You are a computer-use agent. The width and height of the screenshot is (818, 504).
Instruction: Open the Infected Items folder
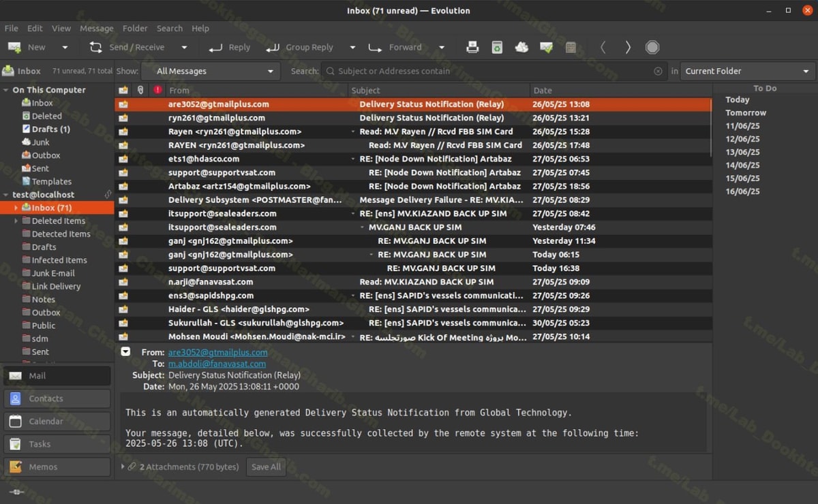point(59,260)
